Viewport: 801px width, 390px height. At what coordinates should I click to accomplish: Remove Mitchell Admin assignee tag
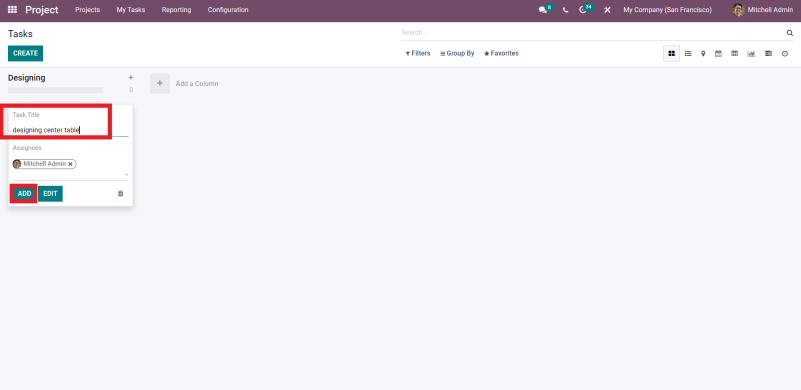pyautogui.click(x=70, y=164)
